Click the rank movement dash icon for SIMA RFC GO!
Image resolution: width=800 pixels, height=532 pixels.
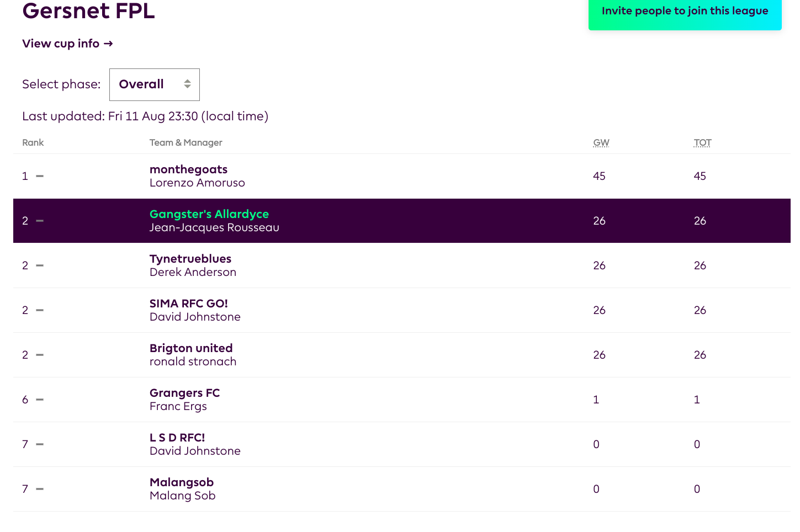point(40,310)
